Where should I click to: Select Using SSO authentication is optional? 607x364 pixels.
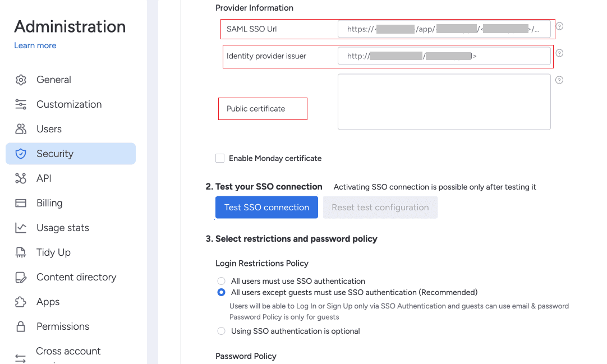click(x=221, y=331)
